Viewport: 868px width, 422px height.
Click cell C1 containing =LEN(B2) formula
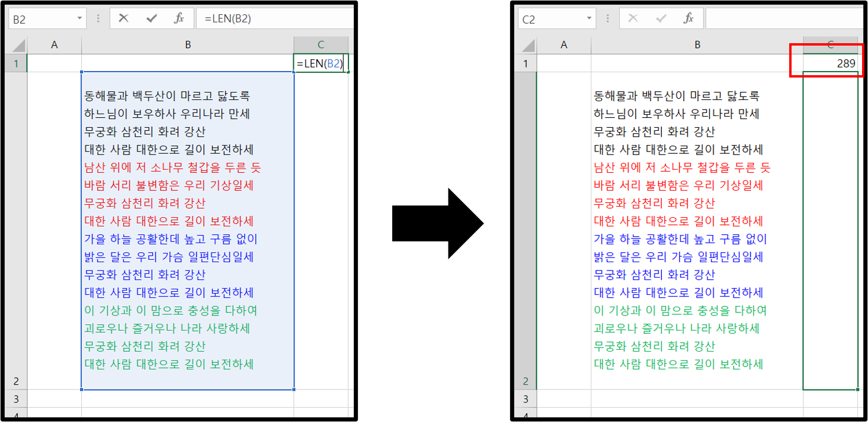pos(321,63)
